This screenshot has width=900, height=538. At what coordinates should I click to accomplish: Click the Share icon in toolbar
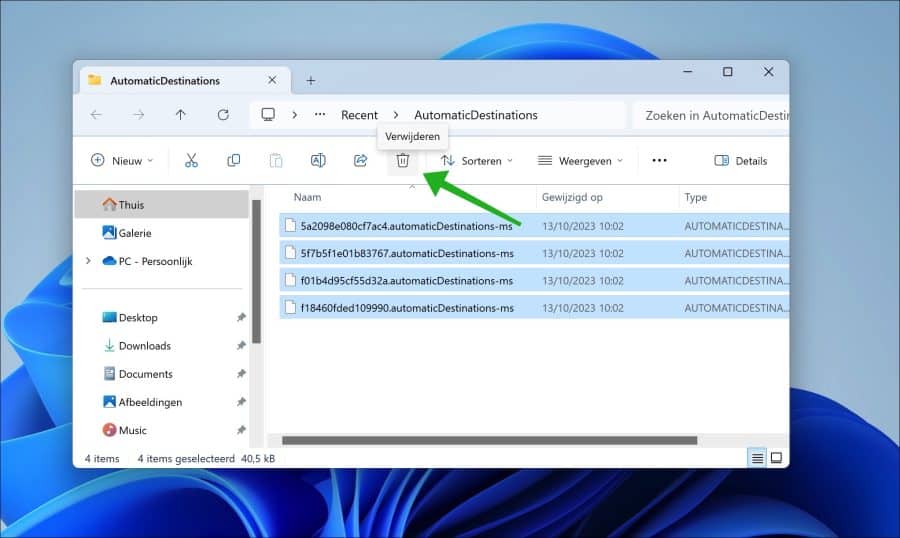click(360, 160)
